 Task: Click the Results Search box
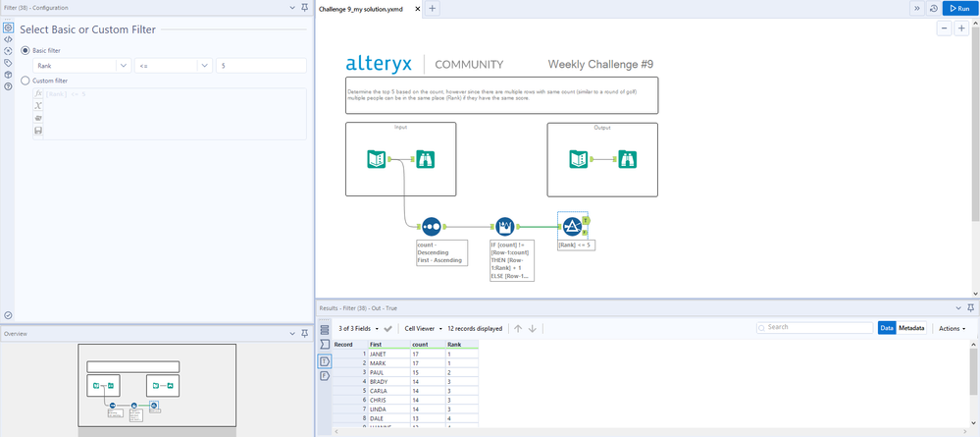point(815,327)
